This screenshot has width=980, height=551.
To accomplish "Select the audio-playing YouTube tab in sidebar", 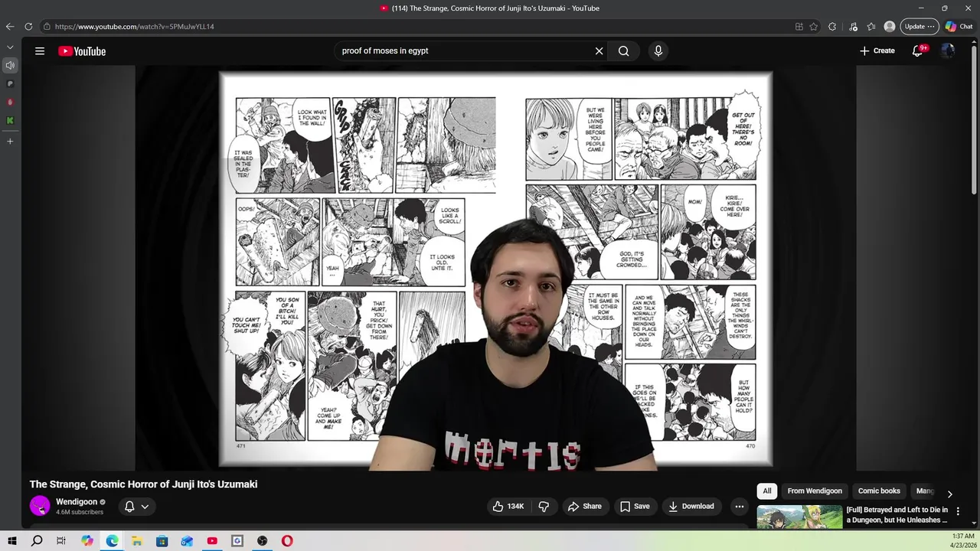I will pyautogui.click(x=10, y=65).
